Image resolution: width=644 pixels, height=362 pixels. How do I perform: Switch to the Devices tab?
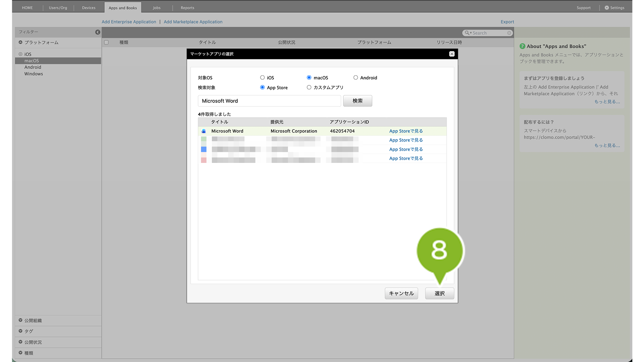[89, 8]
